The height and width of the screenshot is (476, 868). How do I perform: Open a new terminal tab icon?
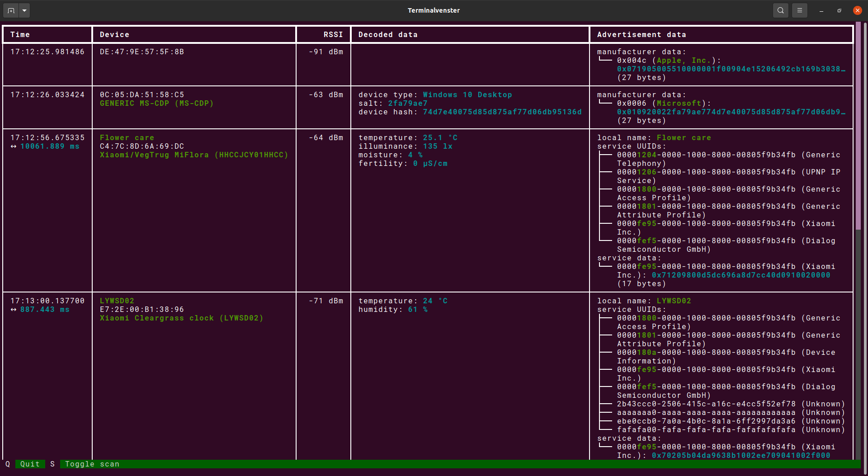coord(11,10)
